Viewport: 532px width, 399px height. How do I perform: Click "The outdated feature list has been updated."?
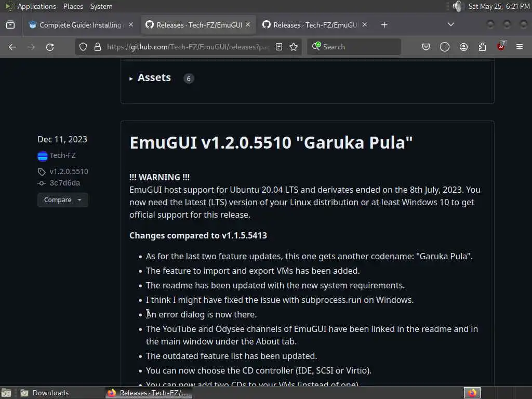(x=231, y=356)
